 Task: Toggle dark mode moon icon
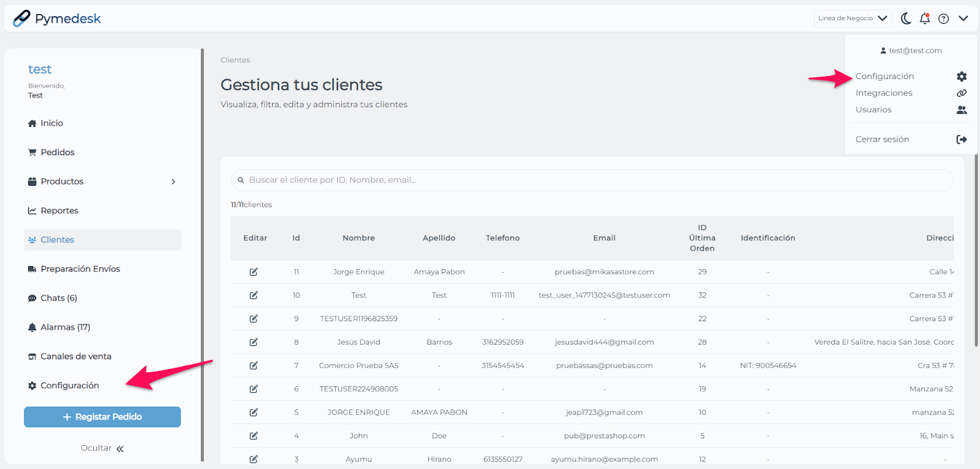click(x=906, y=18)
